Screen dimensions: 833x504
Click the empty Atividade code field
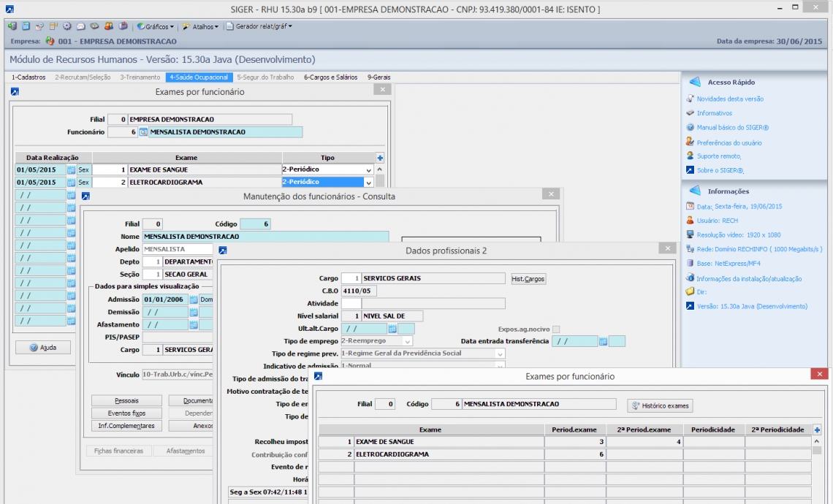(351, 304)
